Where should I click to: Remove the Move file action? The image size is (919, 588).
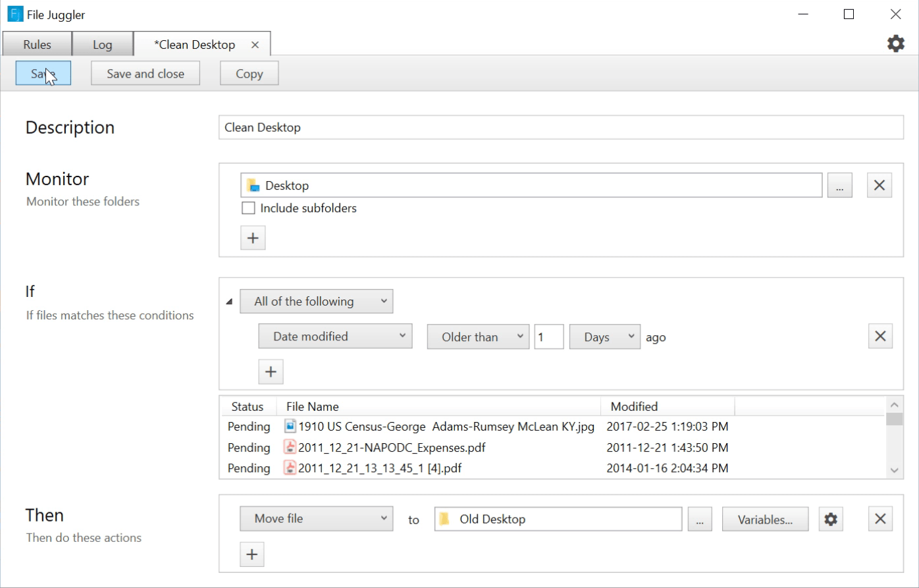881,519
